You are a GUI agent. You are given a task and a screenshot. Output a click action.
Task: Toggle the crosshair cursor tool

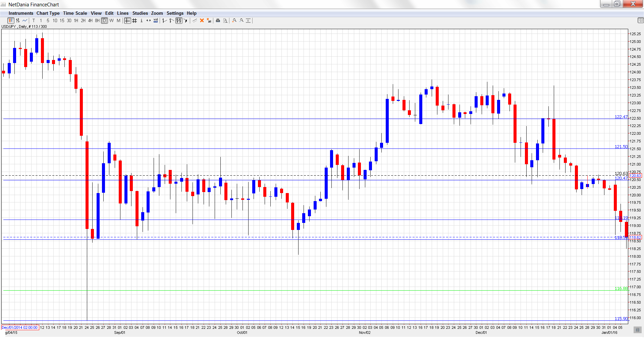127,21
